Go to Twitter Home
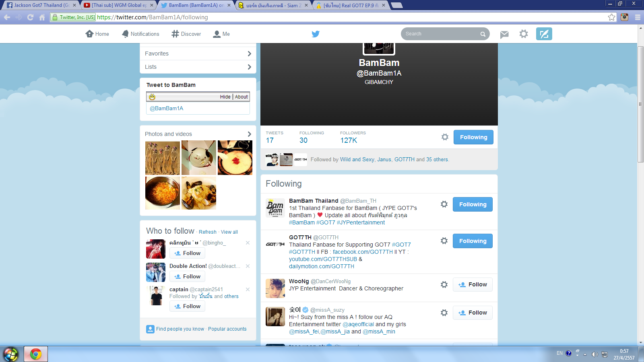 [97, 34]
